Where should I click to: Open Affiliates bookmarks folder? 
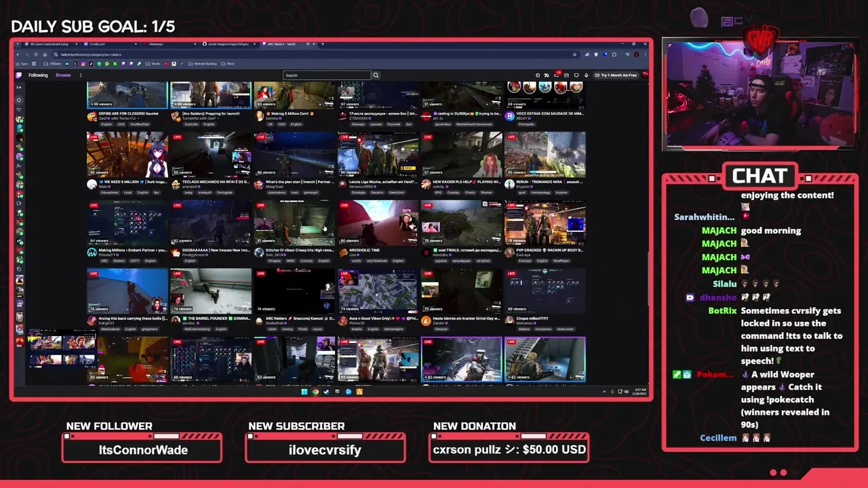tap(52, 64)
